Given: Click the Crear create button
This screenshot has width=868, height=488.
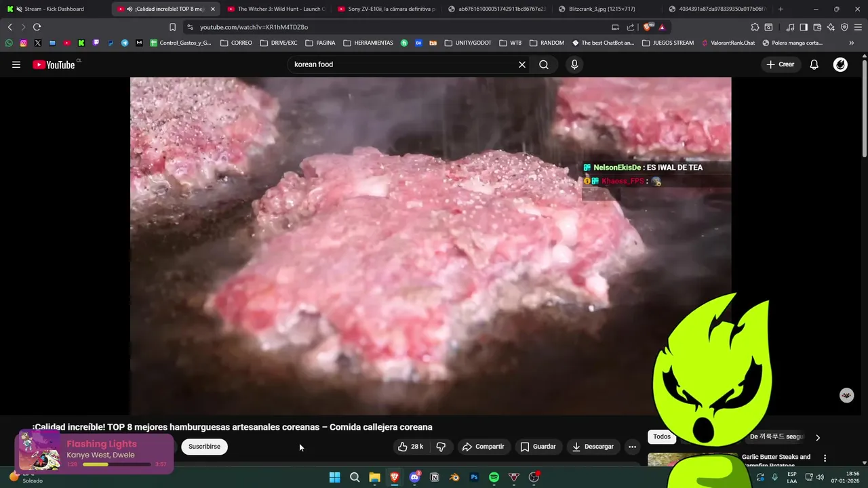Looking at the screenshot, I should [x=781, y=64].
